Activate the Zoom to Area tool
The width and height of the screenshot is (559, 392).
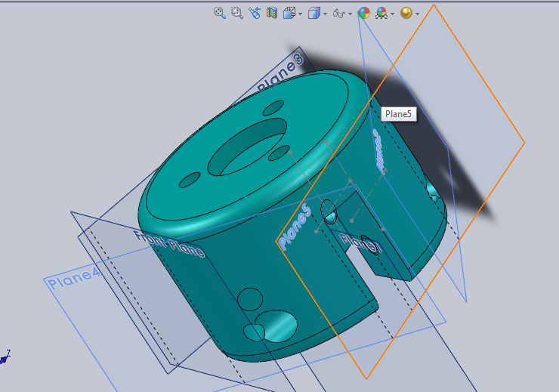[236, 13]
